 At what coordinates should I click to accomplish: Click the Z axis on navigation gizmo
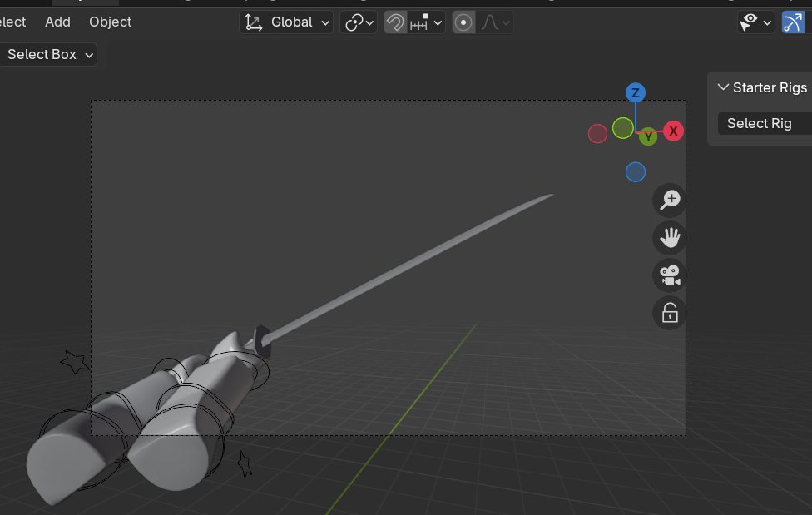pyautogui.click(x=636, y=92)
